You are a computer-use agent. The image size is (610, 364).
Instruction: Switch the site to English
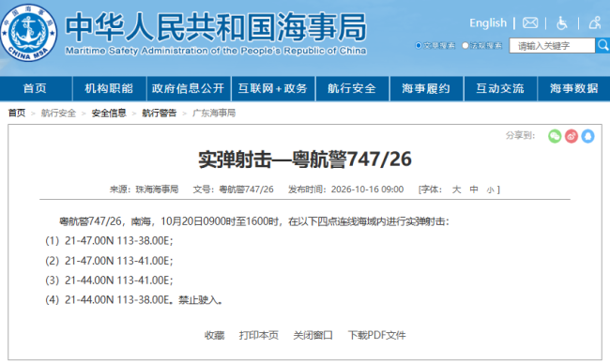[x=488, y=23]
